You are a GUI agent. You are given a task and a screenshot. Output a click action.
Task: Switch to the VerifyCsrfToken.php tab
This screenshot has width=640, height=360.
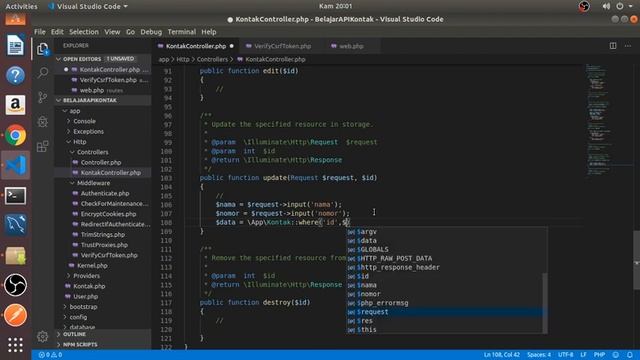click(x=282, y=46)
